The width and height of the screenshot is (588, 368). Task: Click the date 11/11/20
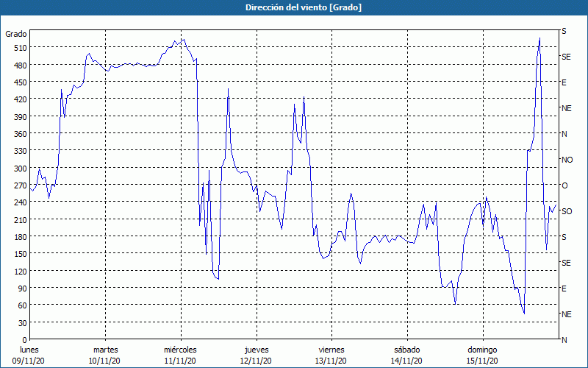click(x=180, y=361)
